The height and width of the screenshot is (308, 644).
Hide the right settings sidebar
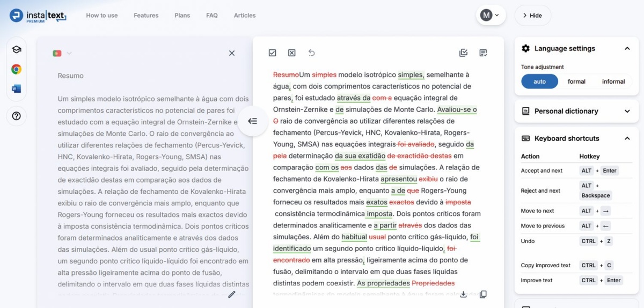coord(532,16)
